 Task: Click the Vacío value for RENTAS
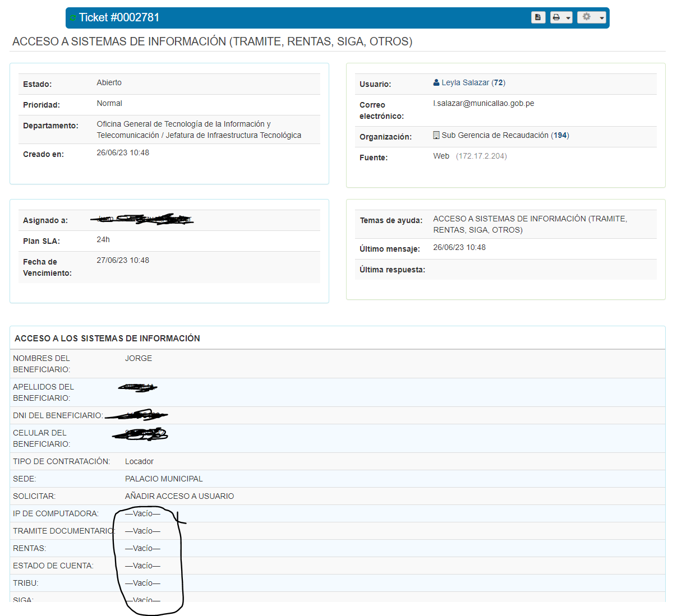pyautogui.click(x=142, y=548)
